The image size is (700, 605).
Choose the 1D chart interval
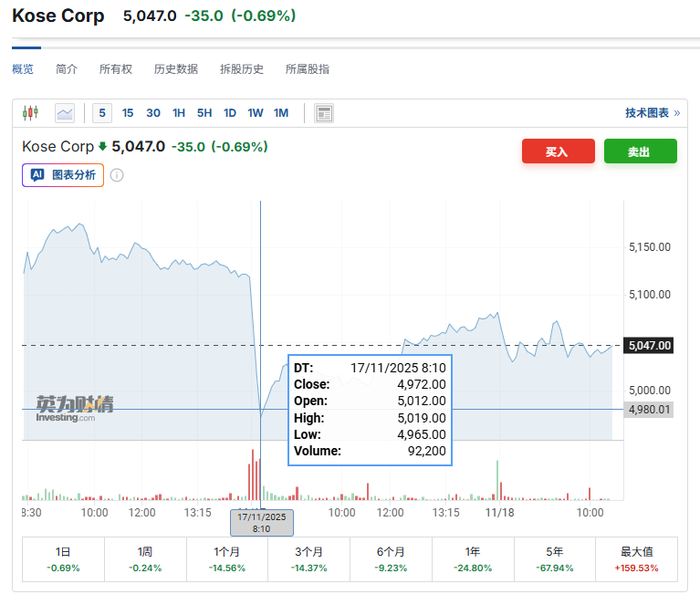230,113
